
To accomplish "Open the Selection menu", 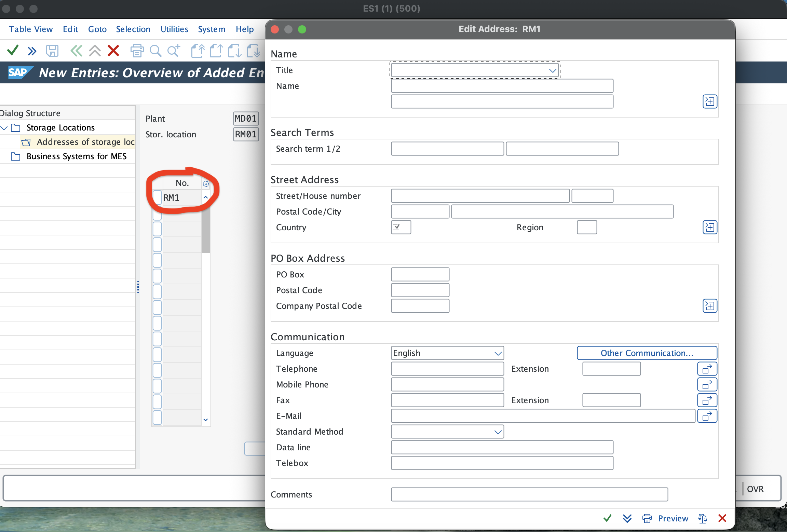I will pos(133,29).
